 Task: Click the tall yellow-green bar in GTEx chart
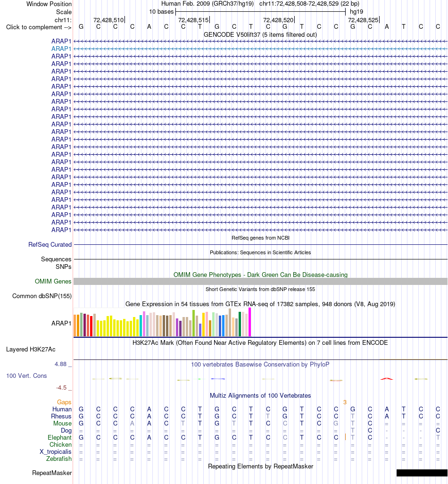pyautogui.click(x=194, y=323)
